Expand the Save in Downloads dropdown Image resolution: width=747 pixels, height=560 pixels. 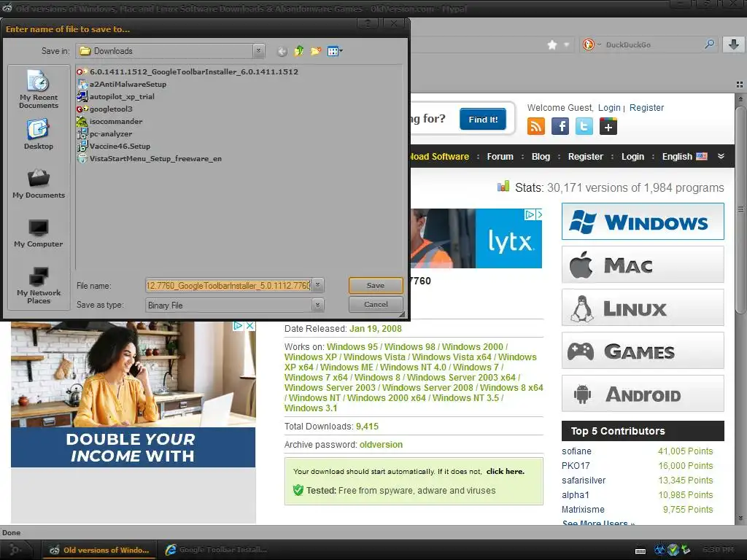[x=259, y=51]
